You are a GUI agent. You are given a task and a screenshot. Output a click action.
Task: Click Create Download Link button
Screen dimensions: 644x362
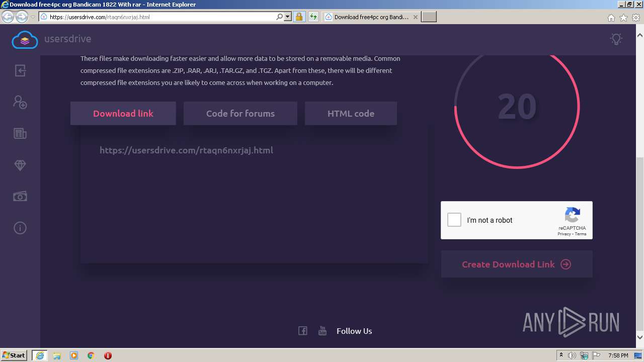click(x=517, y=264)
